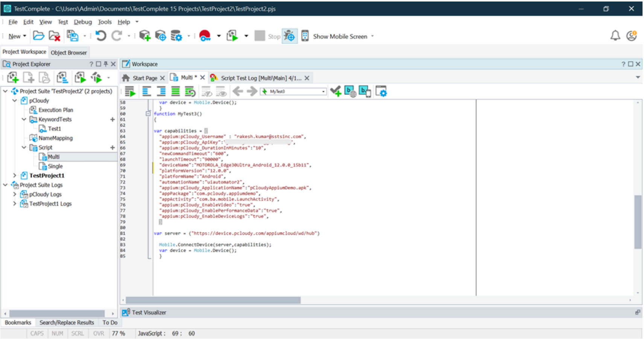
Task: Click the Show Mobile Screen phone icon
Action: [305, 36]
